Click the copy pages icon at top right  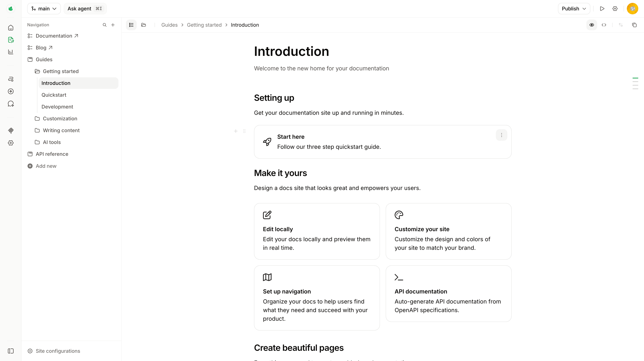click(634, 25)
